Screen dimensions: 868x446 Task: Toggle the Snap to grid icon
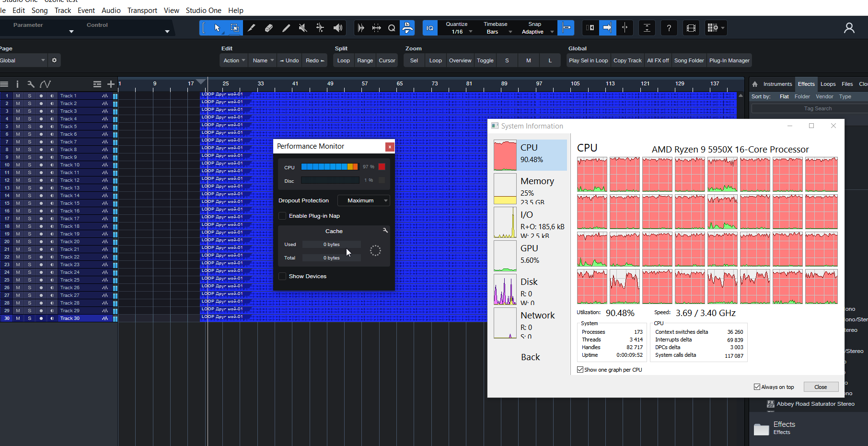click(x=567, y=28)
